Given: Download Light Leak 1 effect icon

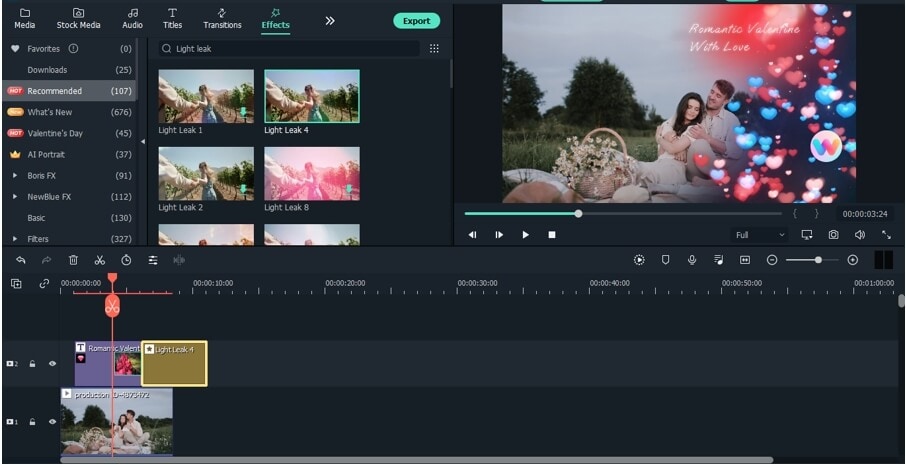Looking at the screenshot, I should (244, 112).
